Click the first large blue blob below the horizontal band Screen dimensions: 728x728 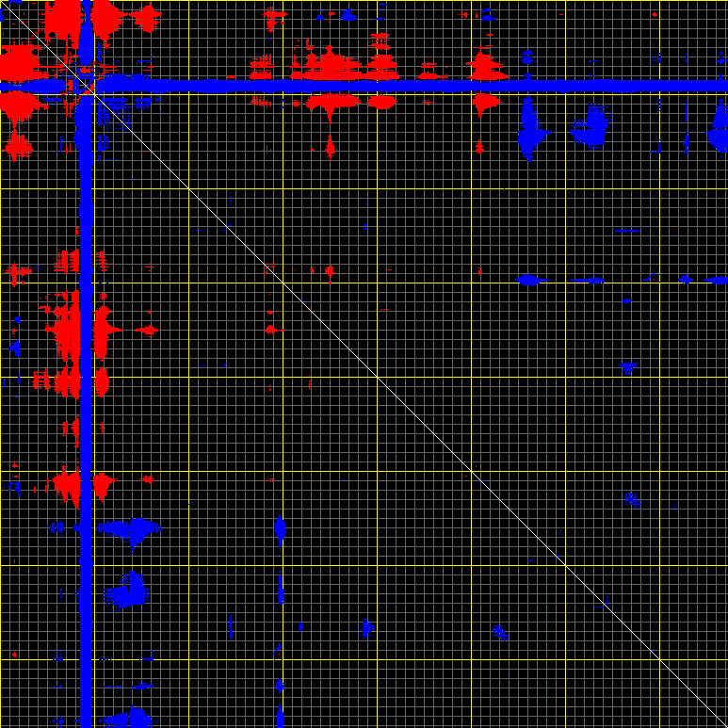click(530, 134)
